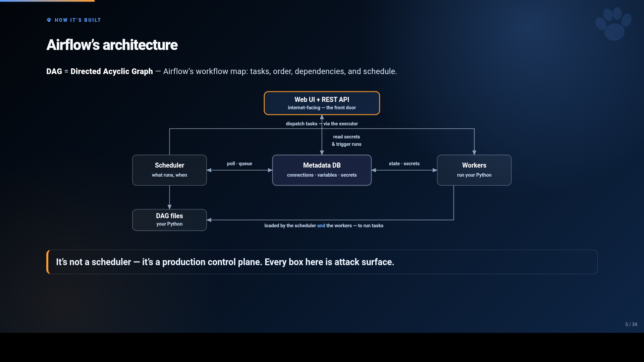
Task: Click the slide counter 5 / 34
Action: [x=631, y=324]
